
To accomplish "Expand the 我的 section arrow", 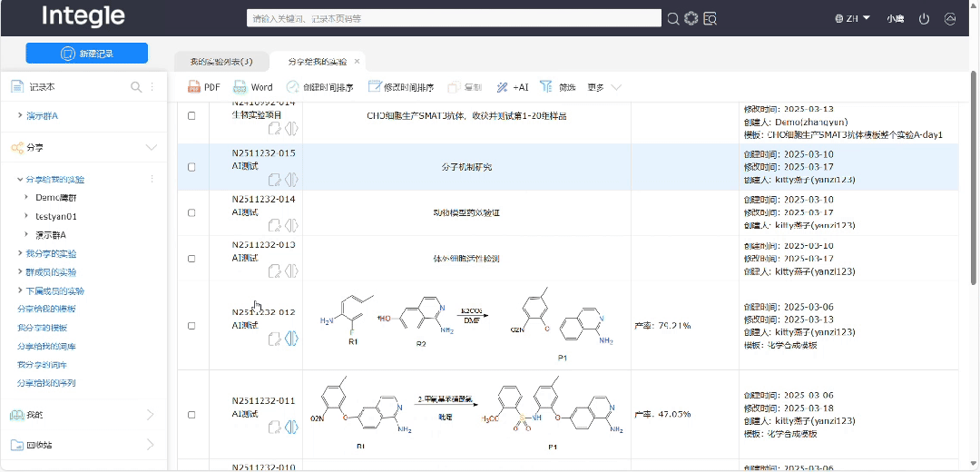I will coord(150,415).
